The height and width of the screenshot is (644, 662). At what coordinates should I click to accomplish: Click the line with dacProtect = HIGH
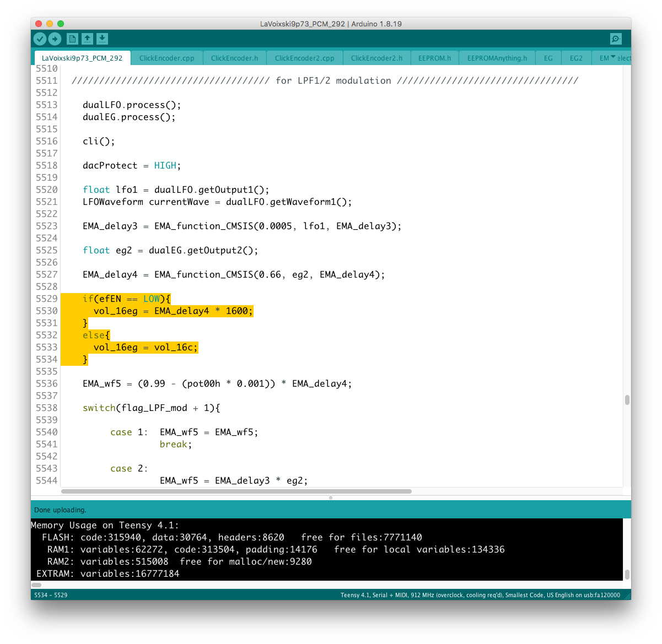coord(132,165)
